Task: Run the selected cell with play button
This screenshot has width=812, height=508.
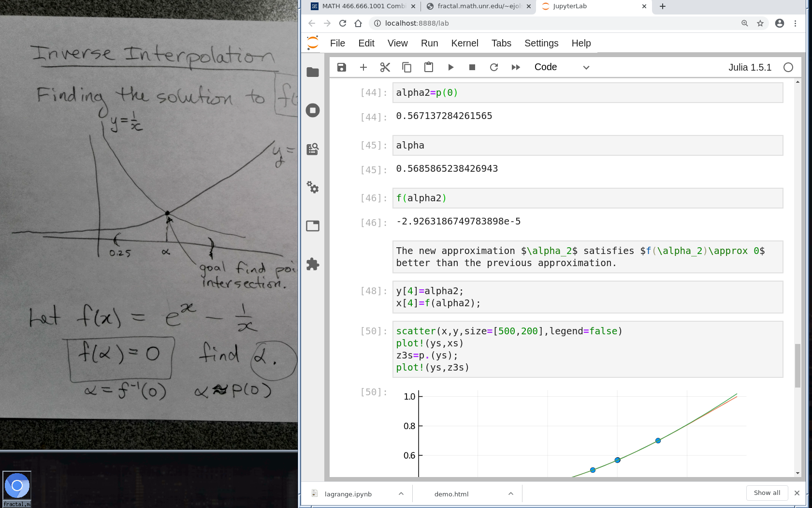Action: point(450,67)
